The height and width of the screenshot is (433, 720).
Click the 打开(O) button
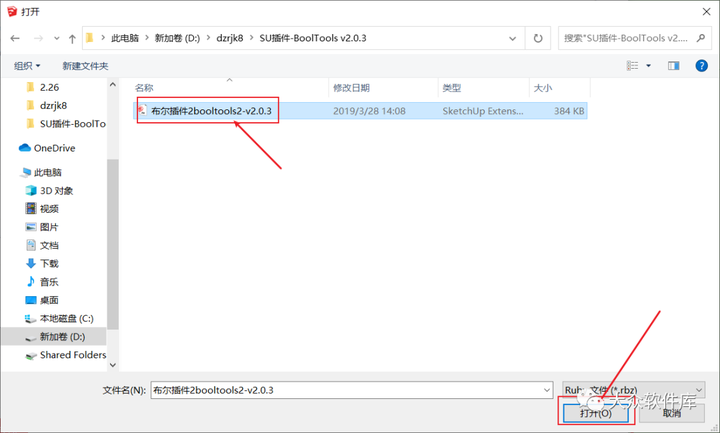point(596,413)
